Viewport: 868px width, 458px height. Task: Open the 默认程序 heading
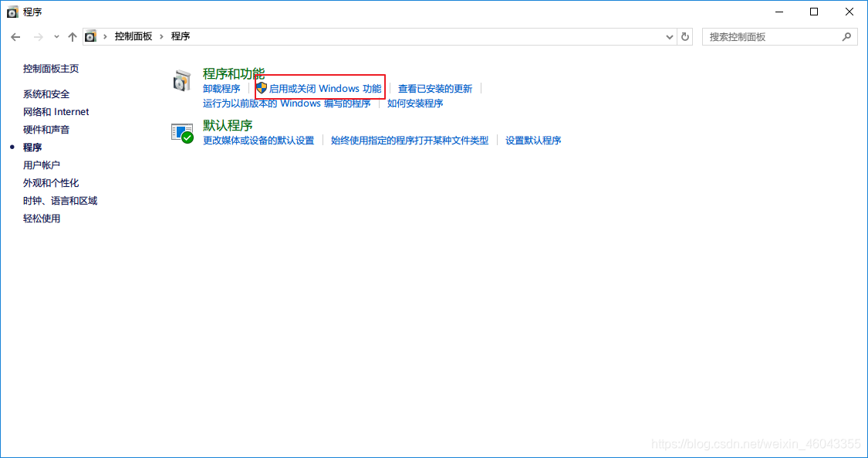tap(228, 125)
